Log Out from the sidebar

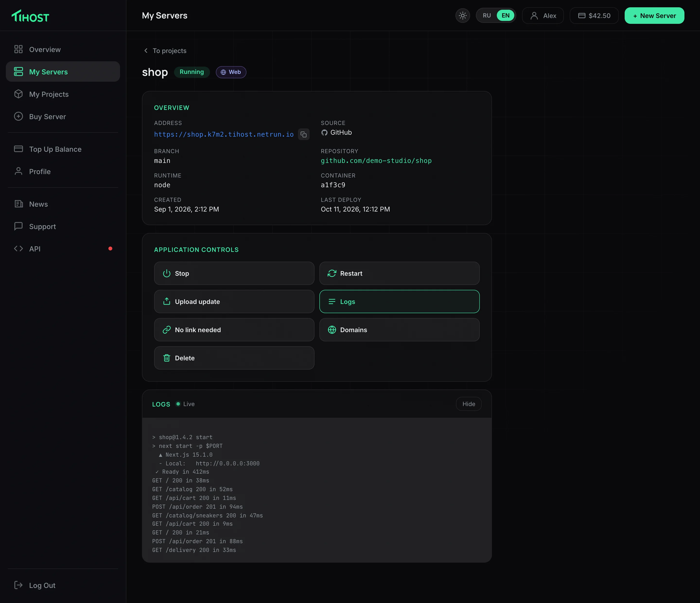(x=63, y=585)
